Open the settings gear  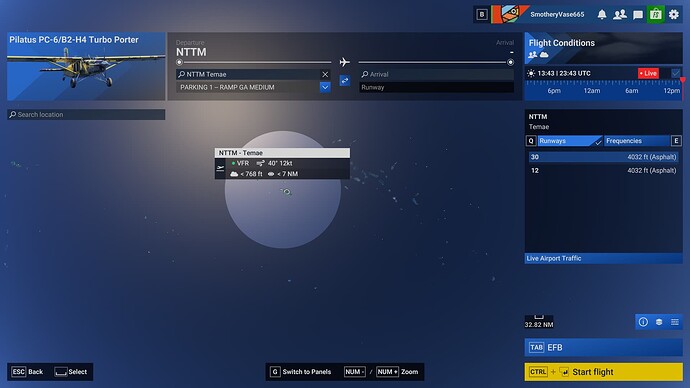(674, 15)
